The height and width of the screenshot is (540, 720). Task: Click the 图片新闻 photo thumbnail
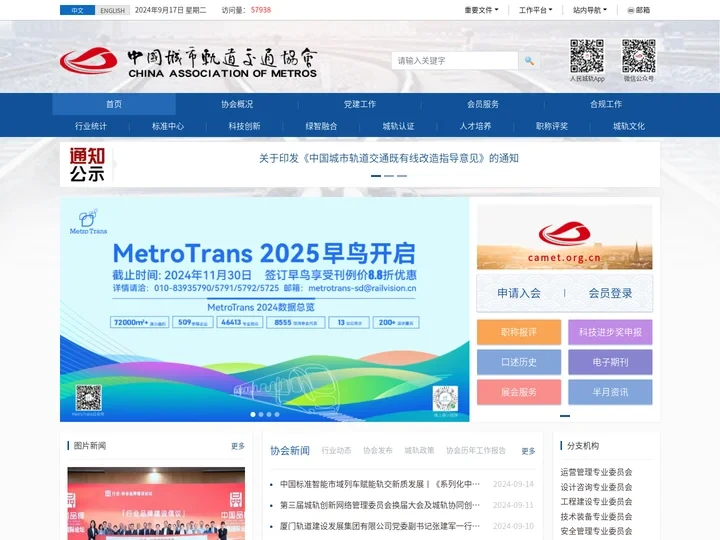pos(156,503)
